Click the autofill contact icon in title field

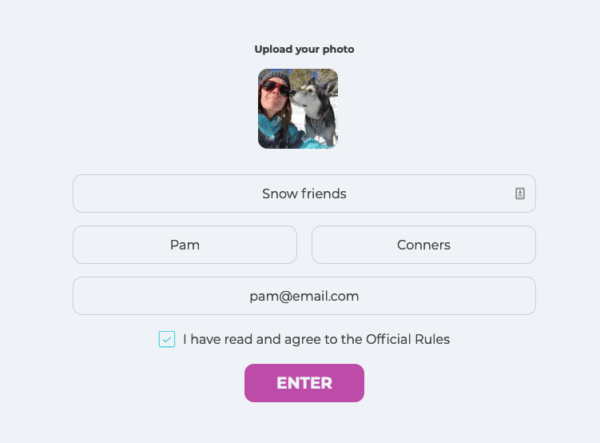click(x=520, y=194)
